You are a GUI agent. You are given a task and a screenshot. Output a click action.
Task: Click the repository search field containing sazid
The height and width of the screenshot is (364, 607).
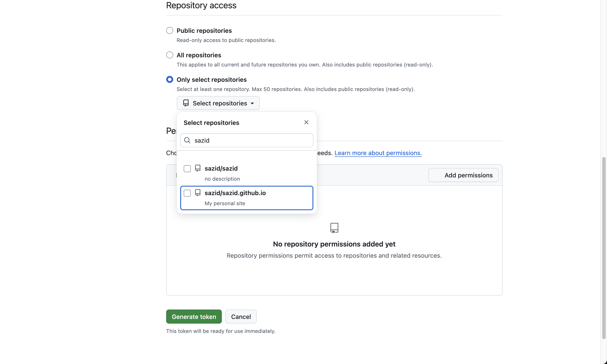pos(247,140)
